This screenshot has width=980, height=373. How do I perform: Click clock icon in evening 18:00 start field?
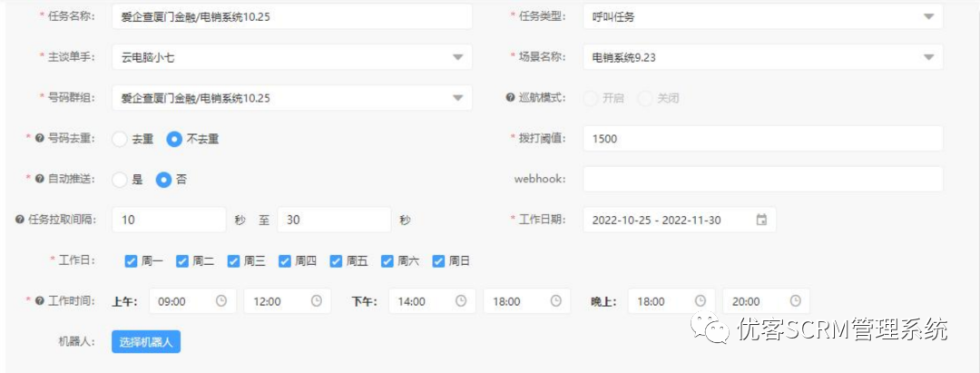coord(701,300)
